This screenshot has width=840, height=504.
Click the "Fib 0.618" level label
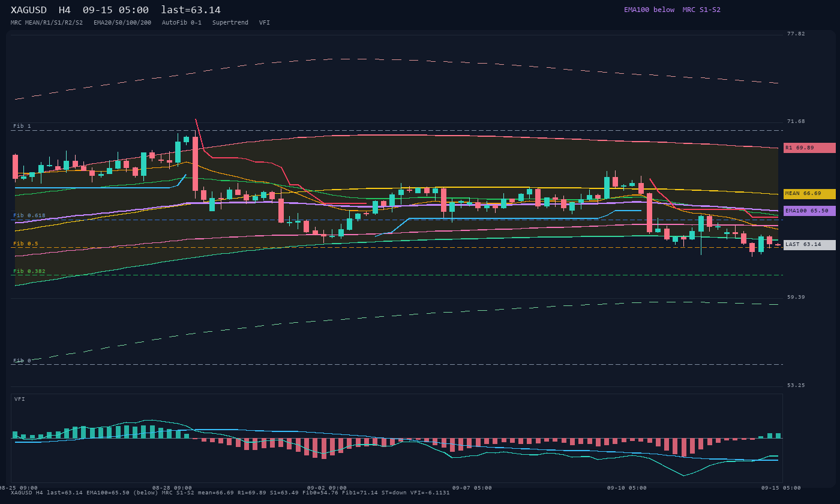click(x=29, y=215)
